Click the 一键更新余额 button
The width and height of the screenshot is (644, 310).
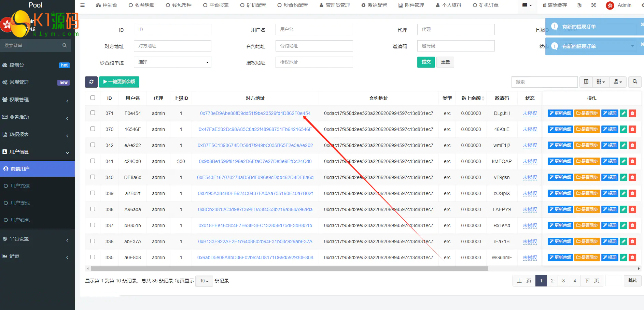119,82
